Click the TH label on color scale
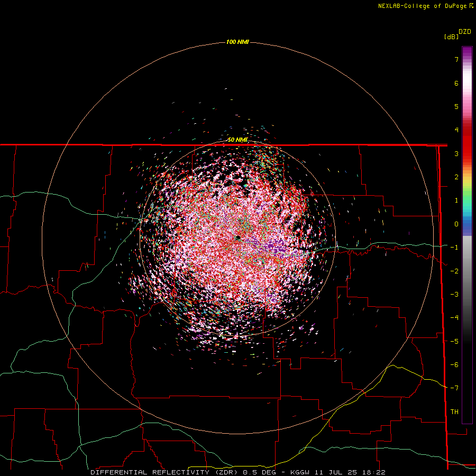This screenshot has width=476, height=476. tap(454, 412)
